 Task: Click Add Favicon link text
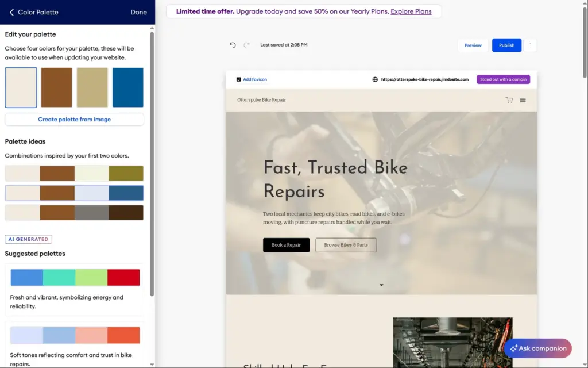[x=255, y=79]
